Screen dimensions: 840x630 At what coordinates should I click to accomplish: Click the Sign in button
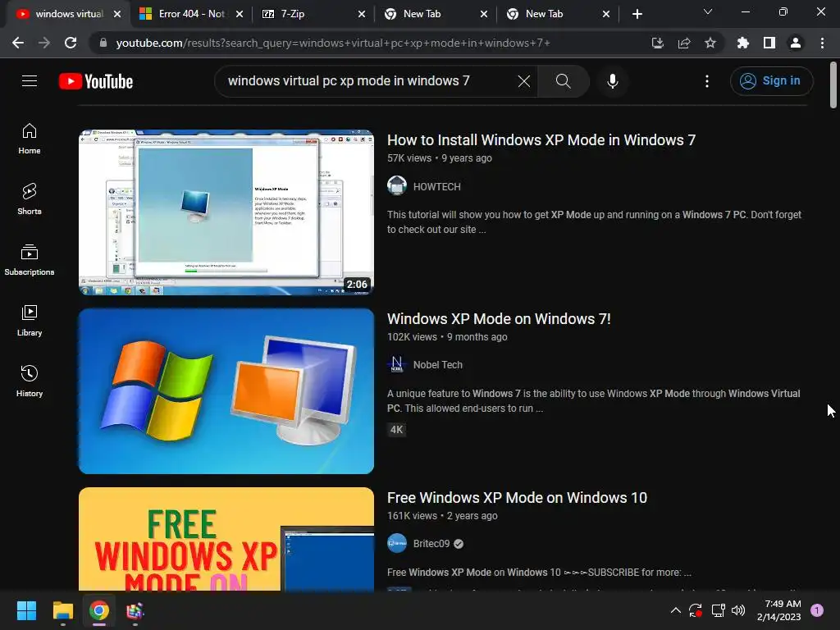tap(771, 81)
